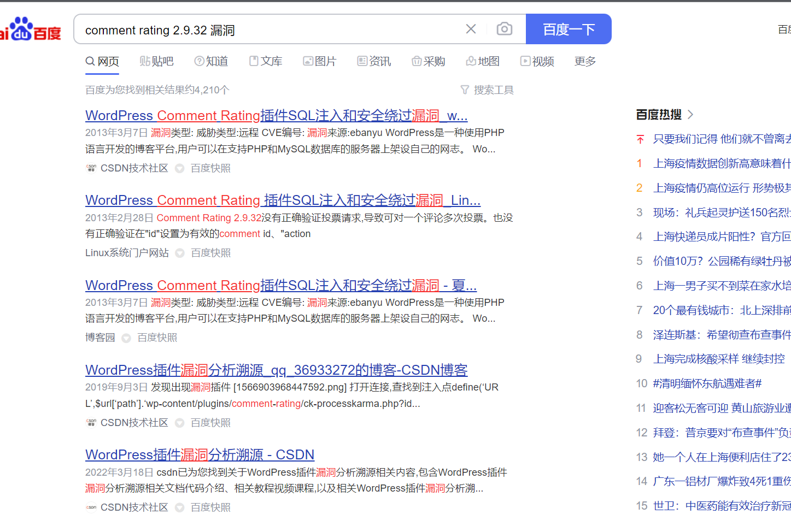The height and width of the screenshot is (532, 791).
Task: Click CSDN favicon under 2022年3月18日 result
Action: [x=91, y=507]
